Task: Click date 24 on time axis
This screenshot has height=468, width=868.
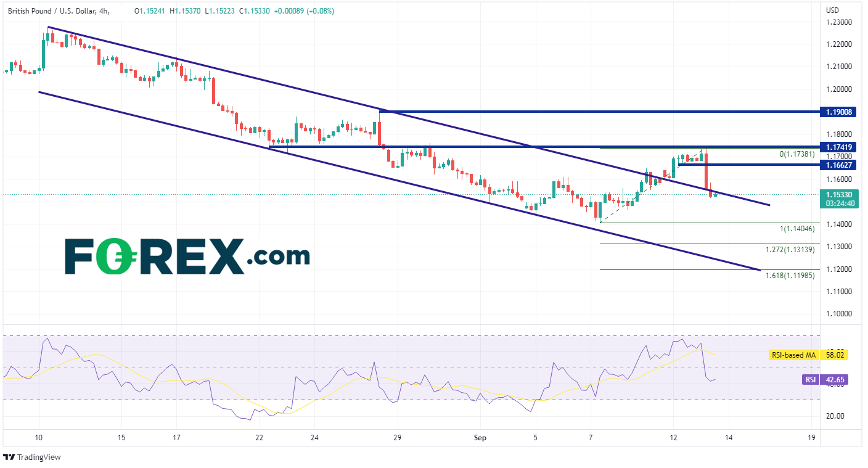Action: (x=314, y=438)
